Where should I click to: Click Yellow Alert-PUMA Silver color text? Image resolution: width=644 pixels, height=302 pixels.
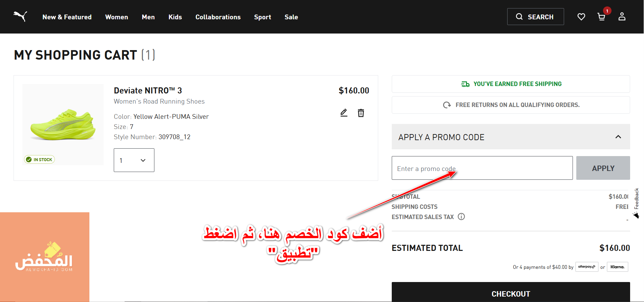tap(171, 116)
